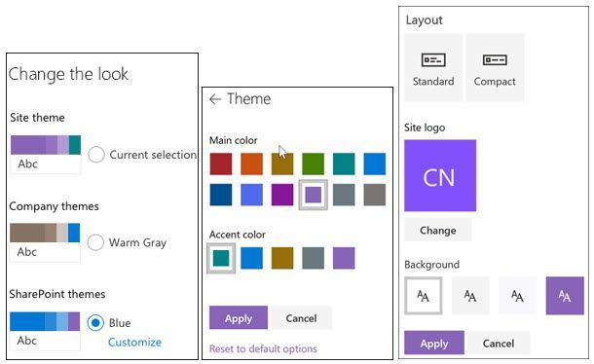The image size is (594, 364).
Task: Click the CN site logo tile
Action: [440, 175]
